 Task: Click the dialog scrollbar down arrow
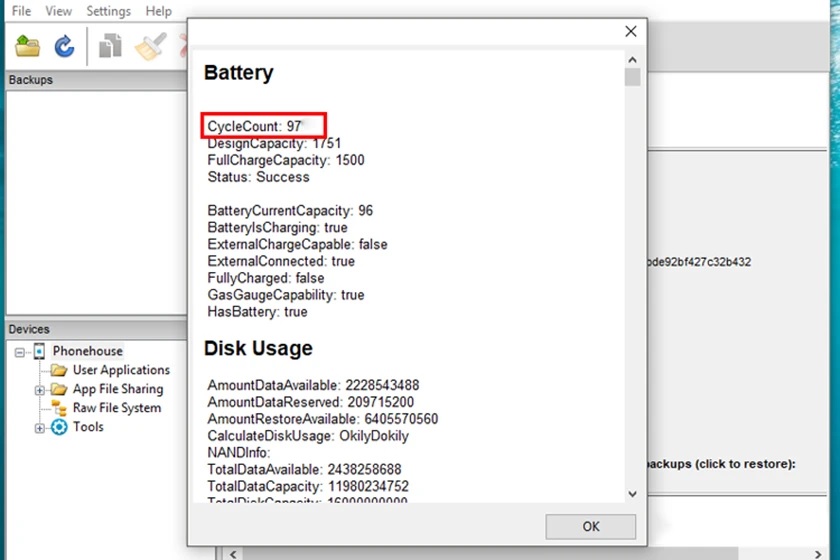[632, 493]
